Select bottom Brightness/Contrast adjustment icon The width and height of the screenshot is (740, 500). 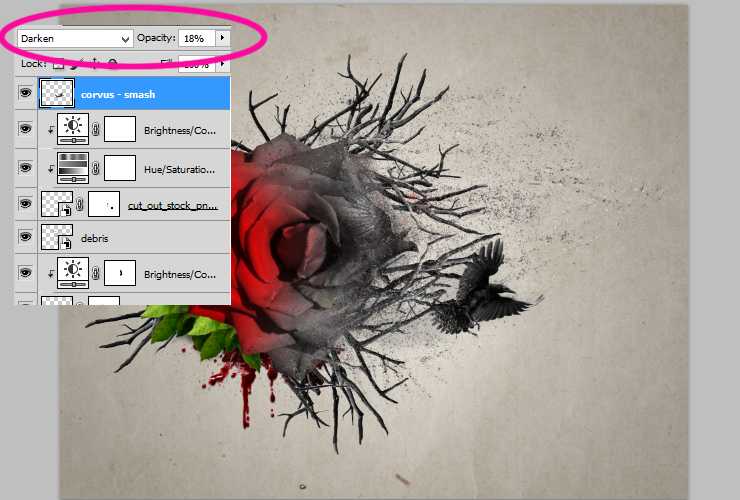click(73, 272)
